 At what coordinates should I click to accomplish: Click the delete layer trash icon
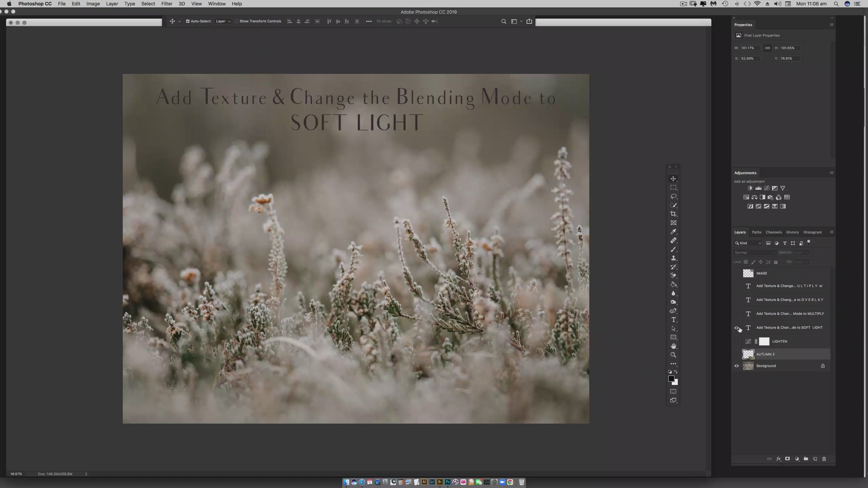[x=824, y=459]
